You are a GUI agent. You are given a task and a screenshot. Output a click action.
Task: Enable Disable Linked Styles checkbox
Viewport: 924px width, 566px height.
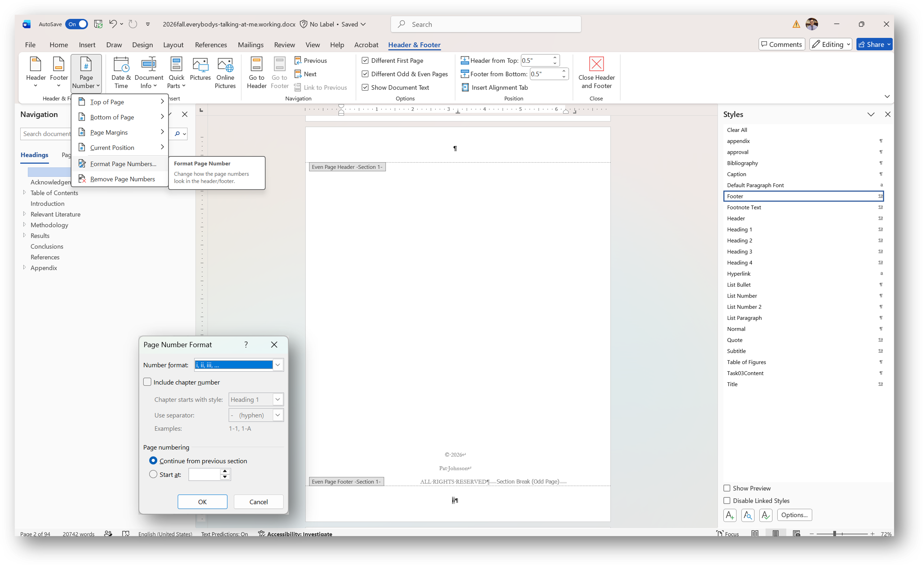coord(727,500)
